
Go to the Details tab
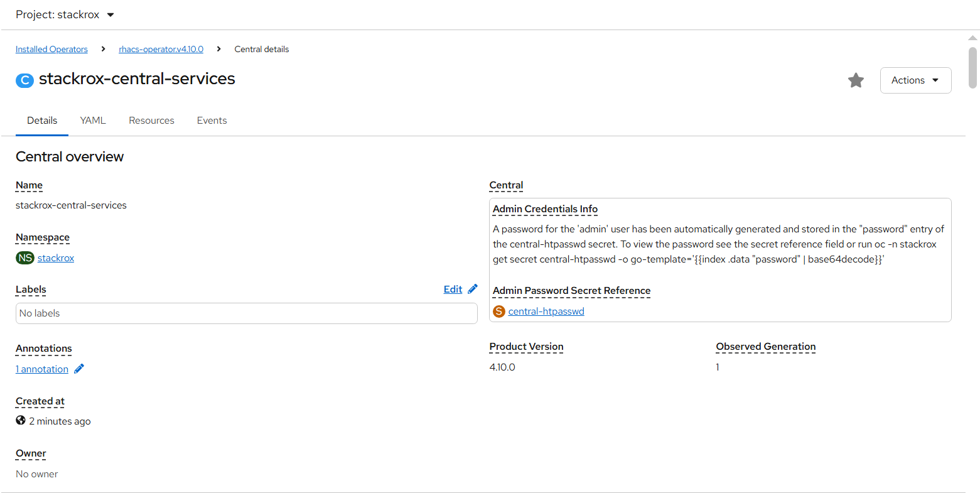click(42, 121)
